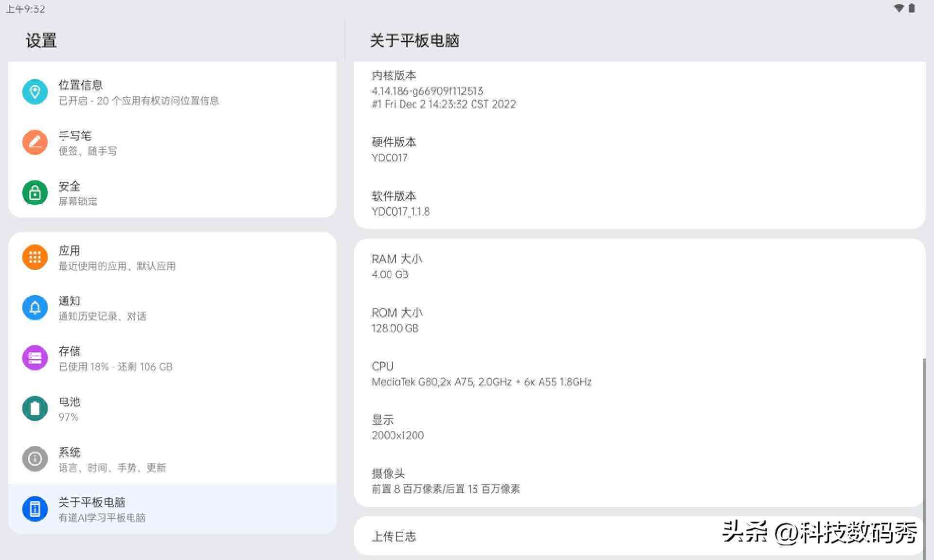The height and width of the screenshot is (560, 934).
Task: Tap the CPU MediaTek G80 row
Action: coord(639,373)
